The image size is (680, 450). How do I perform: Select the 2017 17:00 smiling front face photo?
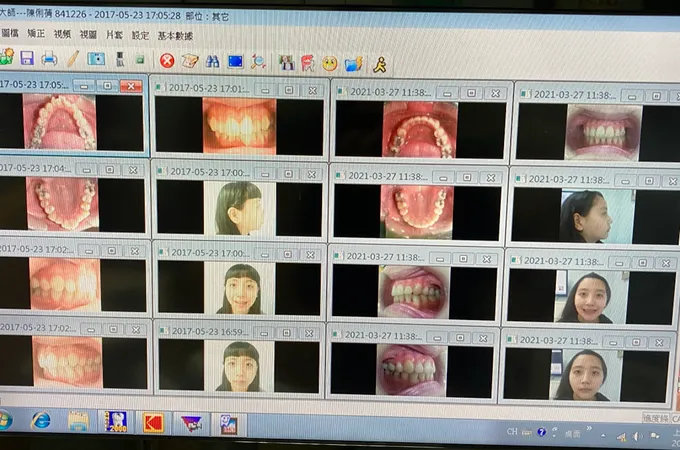point(239,288)
